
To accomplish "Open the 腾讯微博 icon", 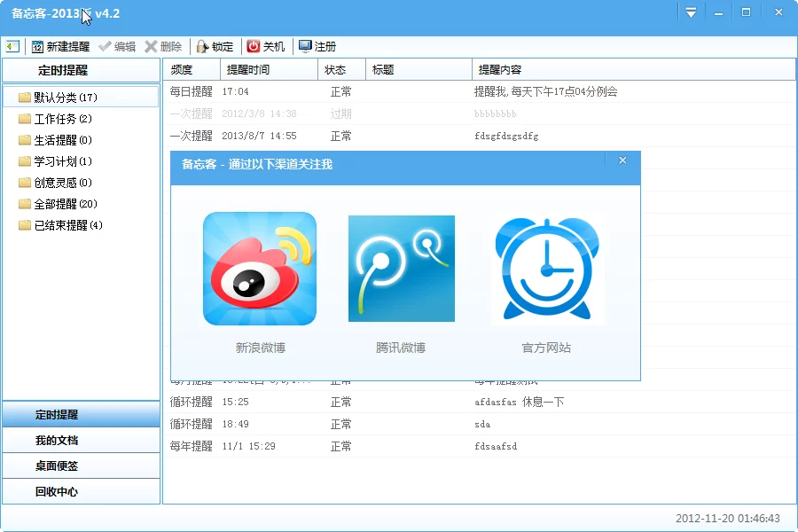I will coord(402,269).
